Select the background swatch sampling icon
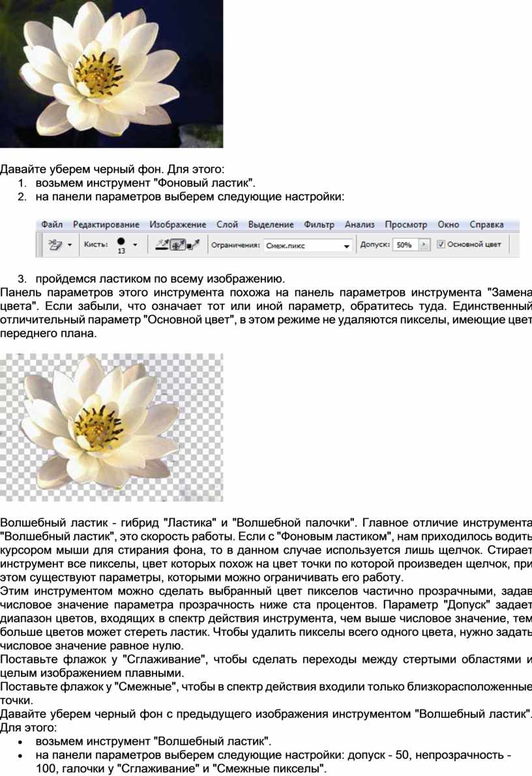 pyautogui.click(x=193, y=245)
